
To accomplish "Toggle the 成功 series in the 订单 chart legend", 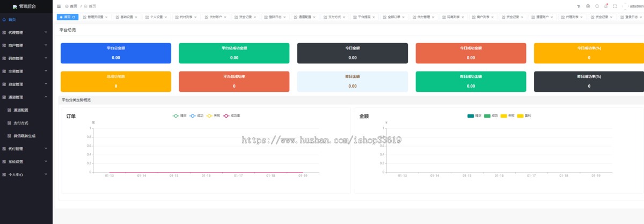I will (196, 115).
